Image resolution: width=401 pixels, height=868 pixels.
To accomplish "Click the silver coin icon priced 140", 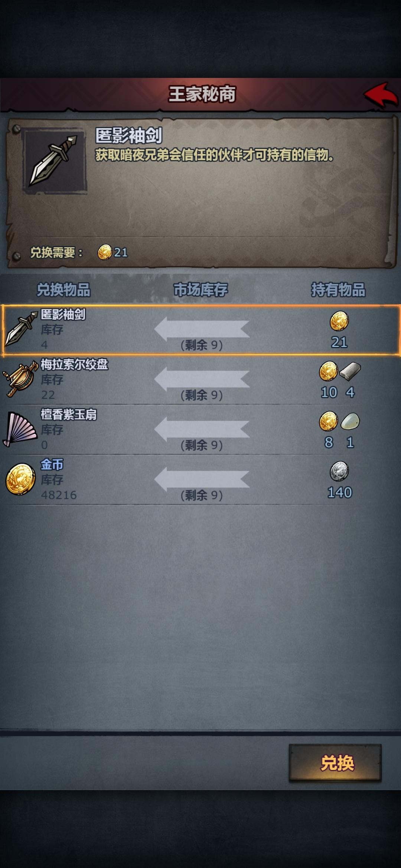I will click(339, 471).
